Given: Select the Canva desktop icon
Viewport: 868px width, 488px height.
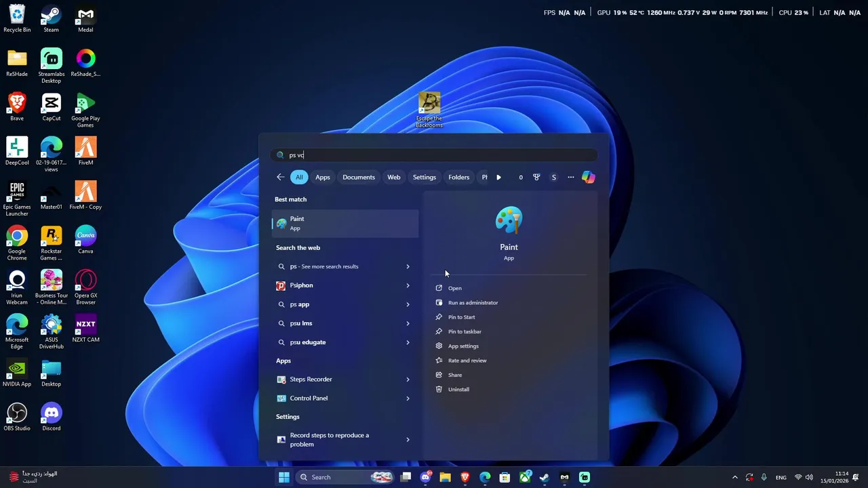Looking at the screenshot, I should tap(85, 241).
